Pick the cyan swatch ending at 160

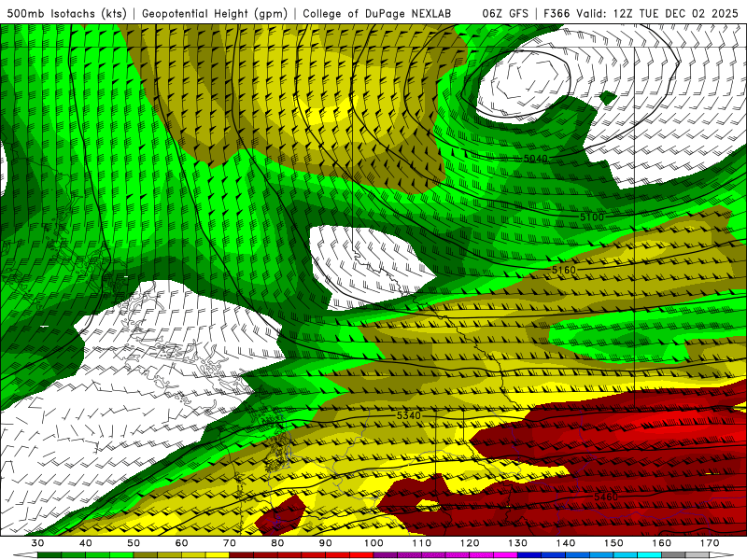649,555
